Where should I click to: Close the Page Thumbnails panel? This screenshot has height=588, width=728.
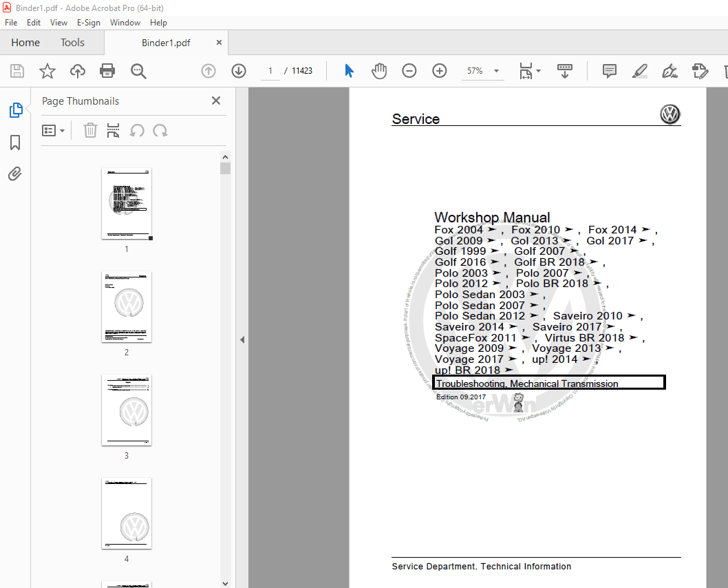216,101
